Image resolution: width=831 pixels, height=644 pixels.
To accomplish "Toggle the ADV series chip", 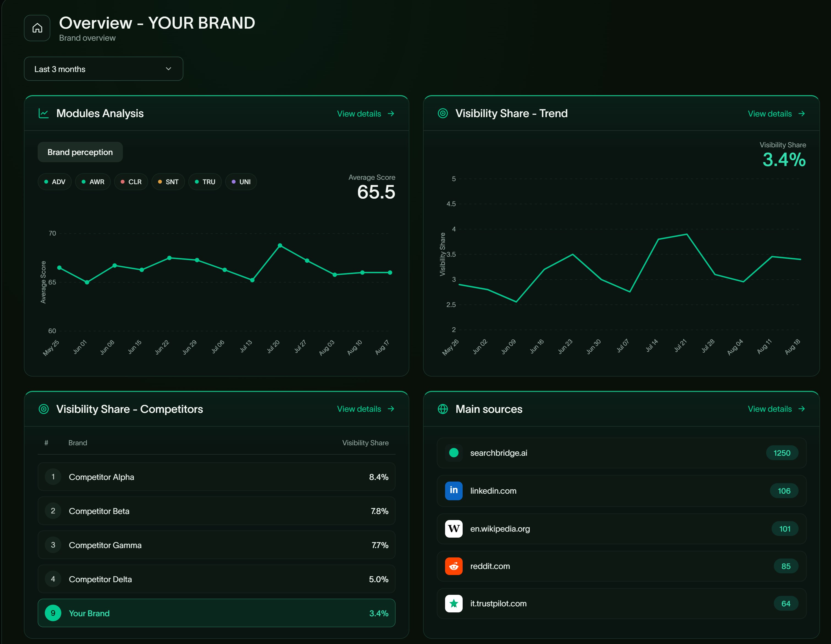I will [55, 182].
